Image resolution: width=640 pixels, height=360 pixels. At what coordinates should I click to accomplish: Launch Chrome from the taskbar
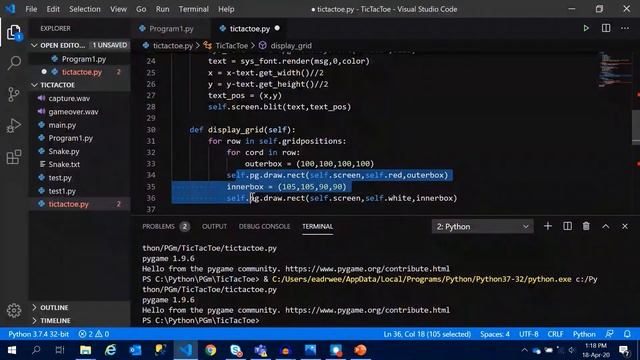click(211, 350)
